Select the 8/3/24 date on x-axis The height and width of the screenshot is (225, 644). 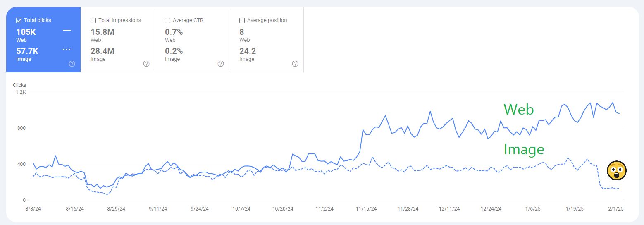point(33,209)
